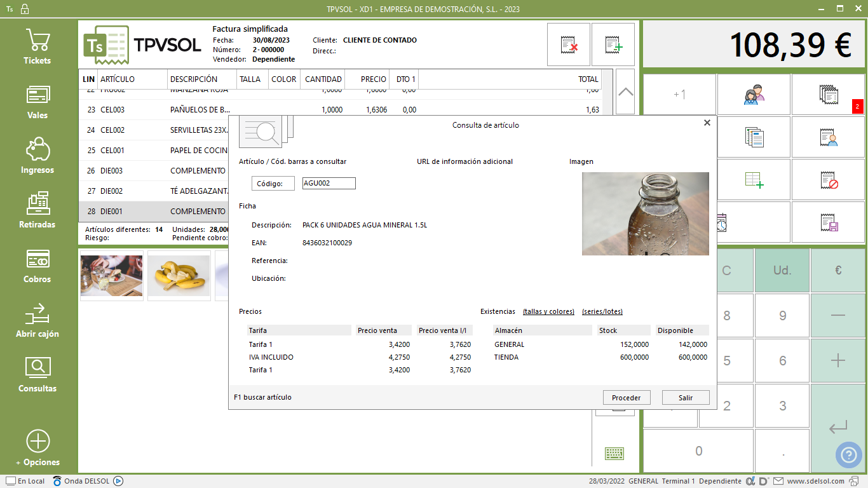
Task: Close the Consulta de artículo dialog
Action: [x=707, y=123]
